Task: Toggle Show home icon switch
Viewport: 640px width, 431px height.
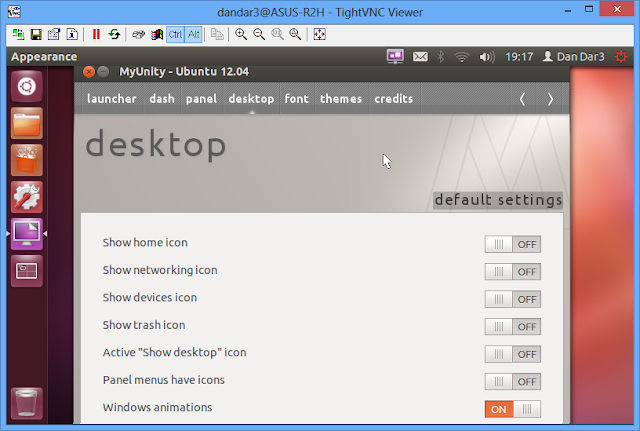Action: pos(513,244)
